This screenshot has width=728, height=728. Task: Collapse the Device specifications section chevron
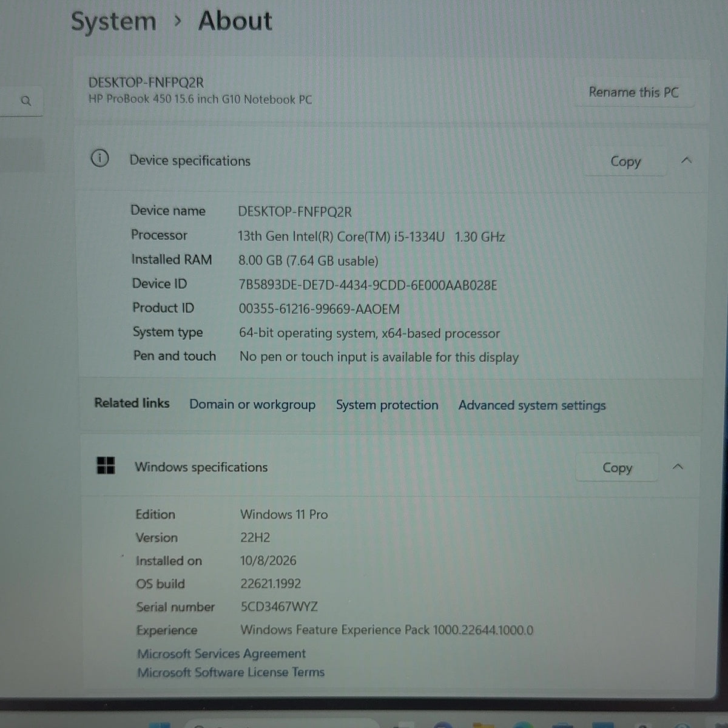click(686, 160)
